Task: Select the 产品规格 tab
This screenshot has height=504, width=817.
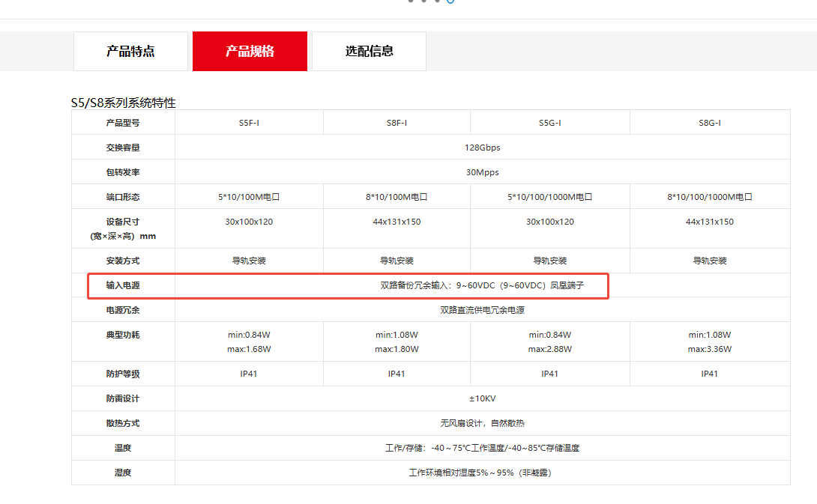Action: pyautogui.click(x=250, y=51)
